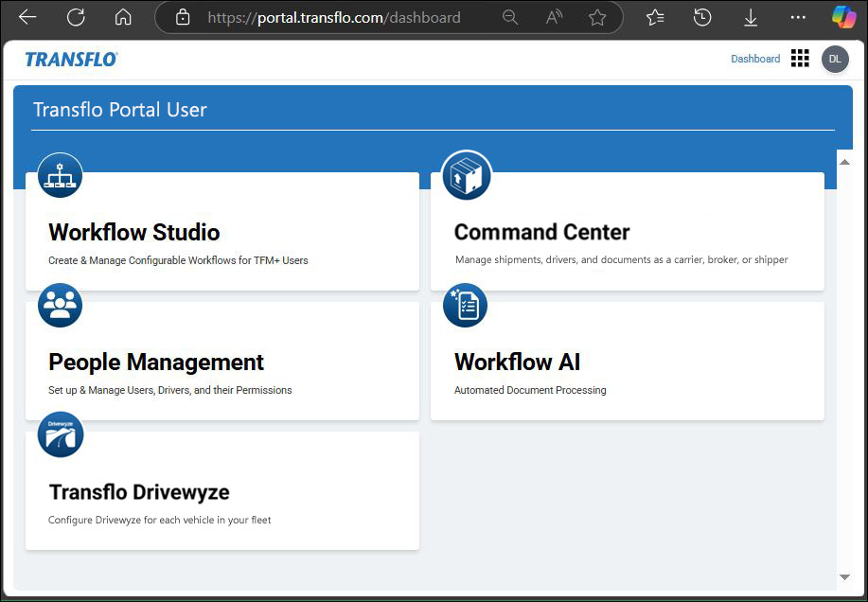Click the 'Transflo Portal User' heading
This screenshot has height=602, width=868.
(120, 110)
